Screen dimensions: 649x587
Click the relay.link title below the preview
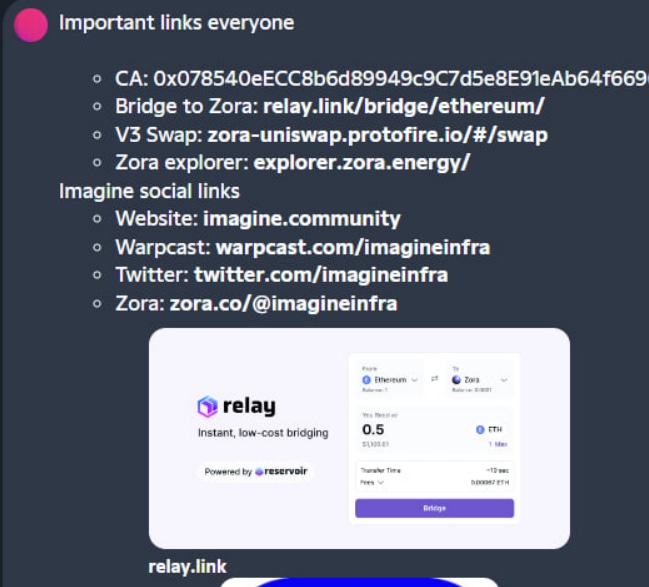tap(187, 567)
